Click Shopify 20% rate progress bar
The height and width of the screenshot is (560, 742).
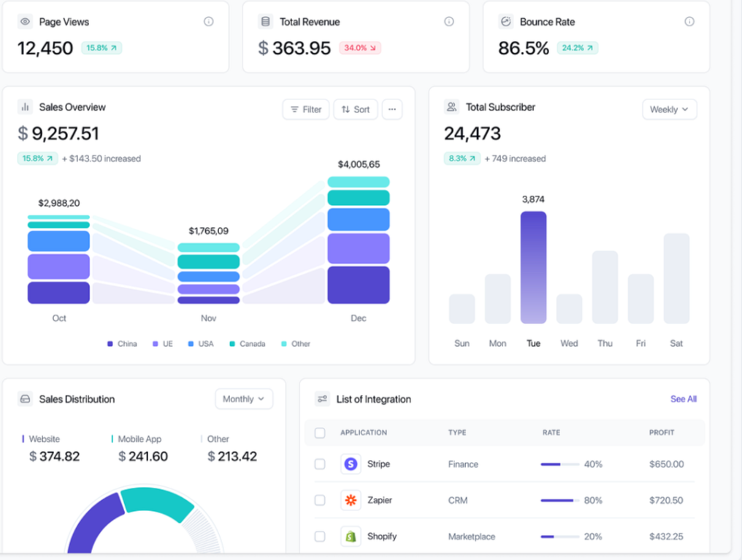560,537
